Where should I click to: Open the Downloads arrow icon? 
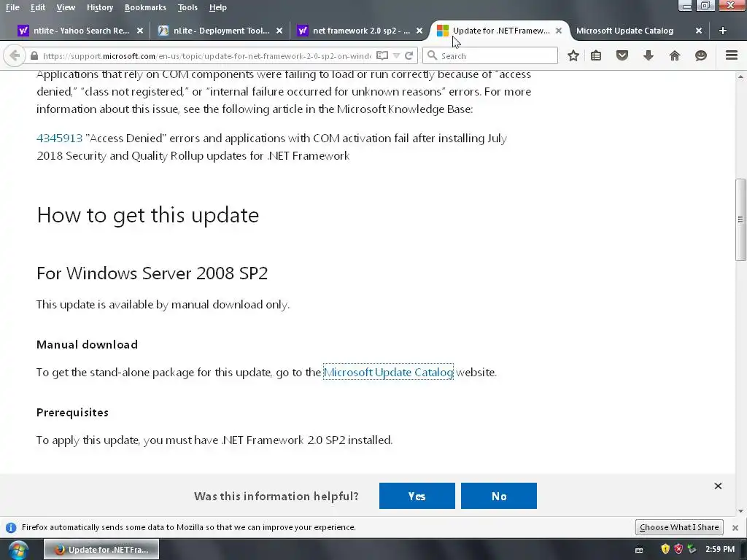pos(648,55)
